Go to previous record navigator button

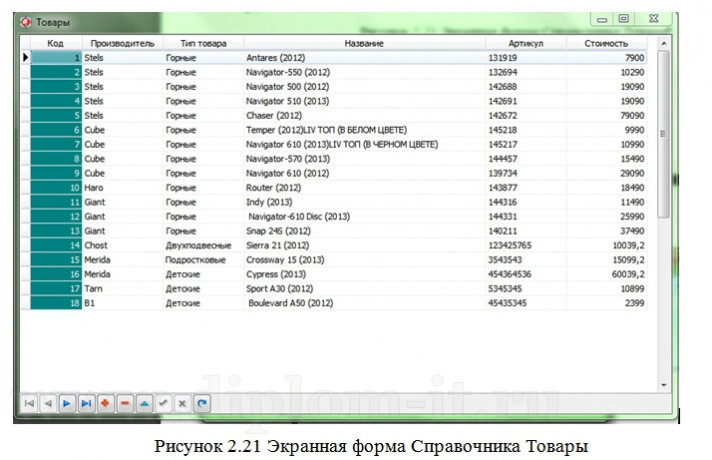48,403
